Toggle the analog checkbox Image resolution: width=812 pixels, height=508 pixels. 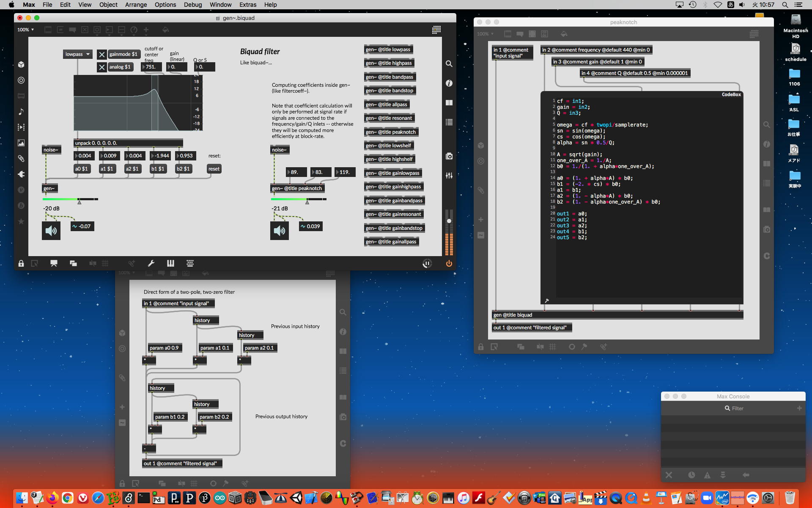[101, 67]
